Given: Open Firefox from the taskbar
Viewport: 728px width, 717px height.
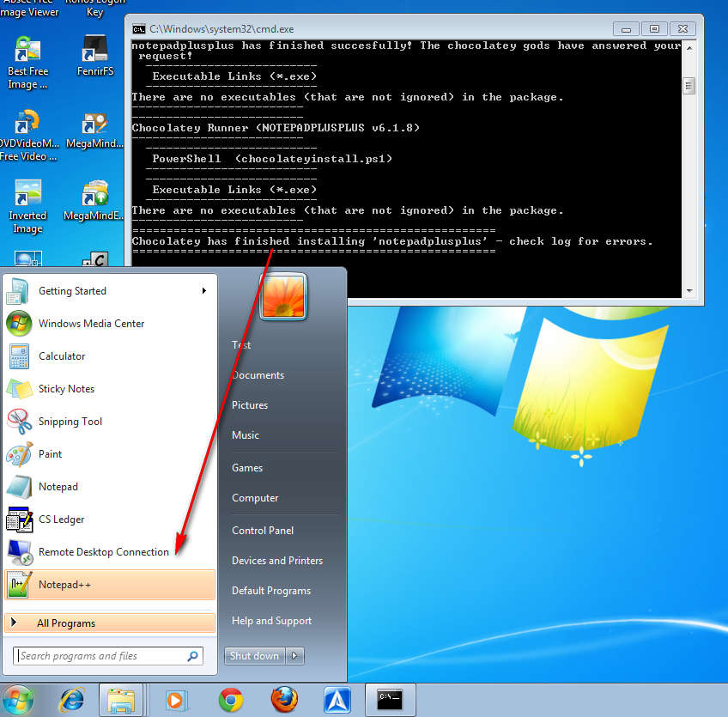Looking at the screenshot, I should [284, 700].
